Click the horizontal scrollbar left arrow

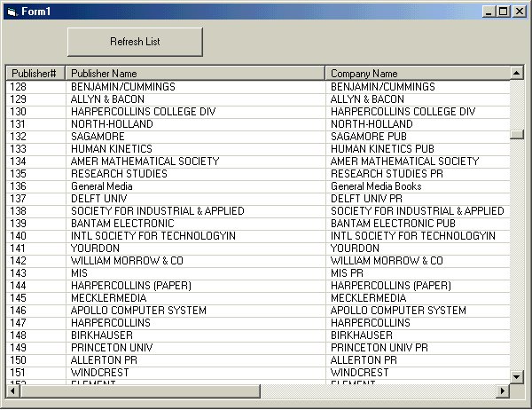click(x=13, y=391)
